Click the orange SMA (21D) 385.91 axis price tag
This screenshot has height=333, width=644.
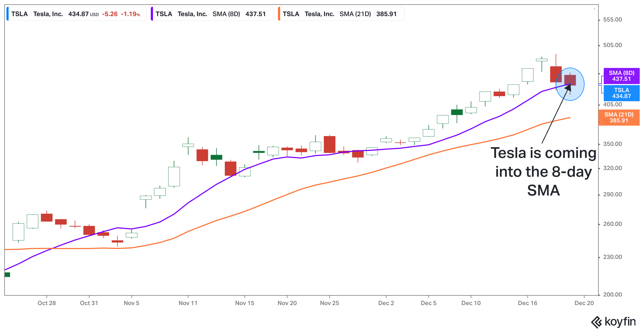click(x=619, y=118)
